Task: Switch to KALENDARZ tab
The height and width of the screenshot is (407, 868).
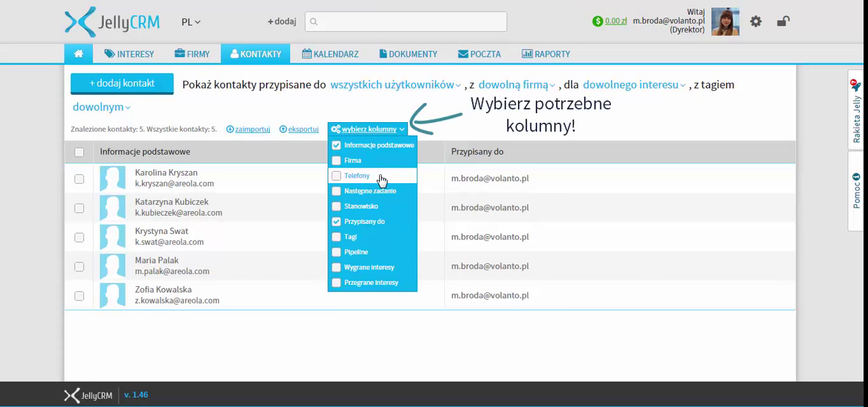Action: point(330,54)
